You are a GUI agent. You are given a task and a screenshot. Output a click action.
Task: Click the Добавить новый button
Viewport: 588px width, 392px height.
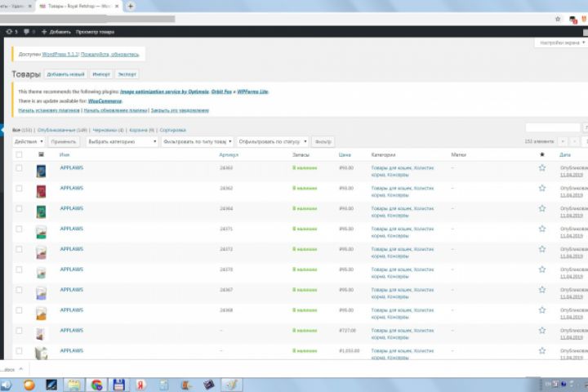point(65,74)
